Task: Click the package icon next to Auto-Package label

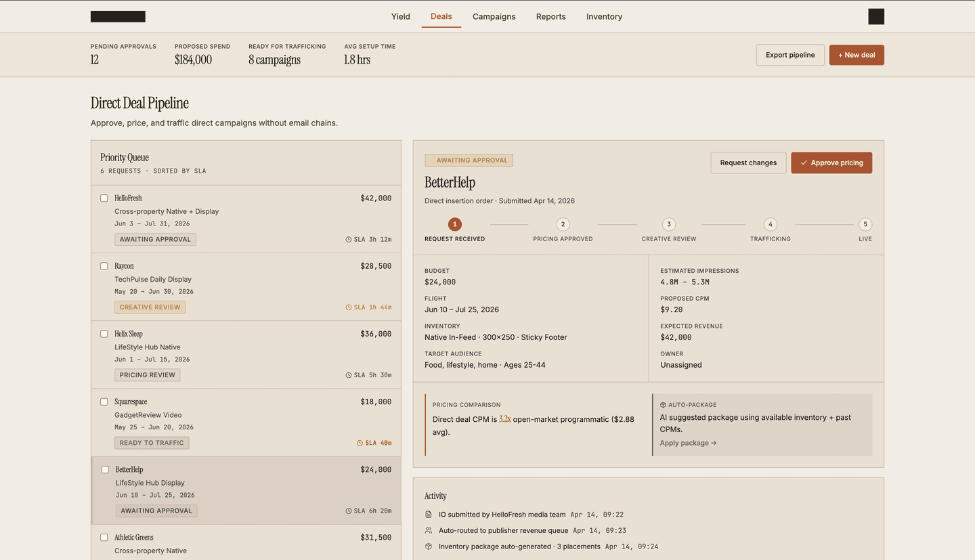Action: (x=663, y=405)
